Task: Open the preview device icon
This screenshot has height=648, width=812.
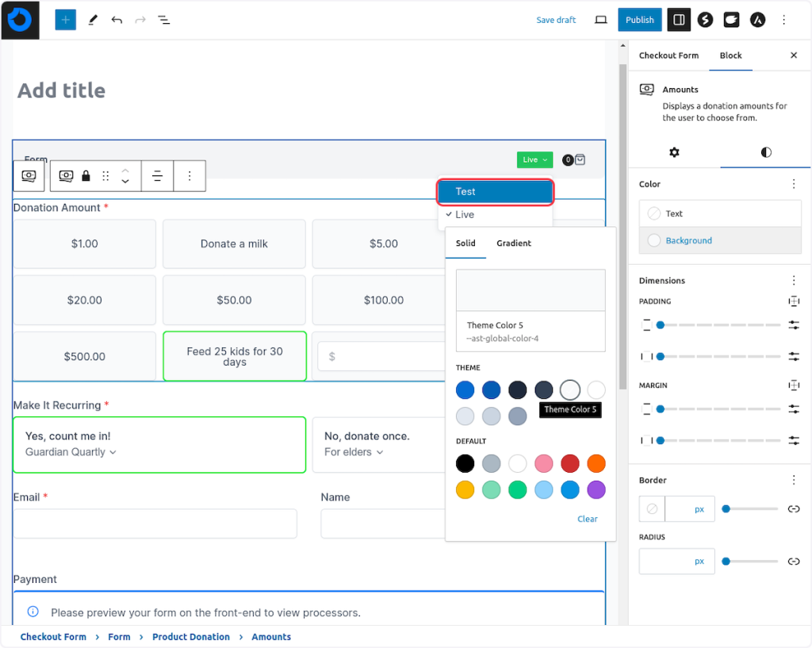Action: click(600, 20)
